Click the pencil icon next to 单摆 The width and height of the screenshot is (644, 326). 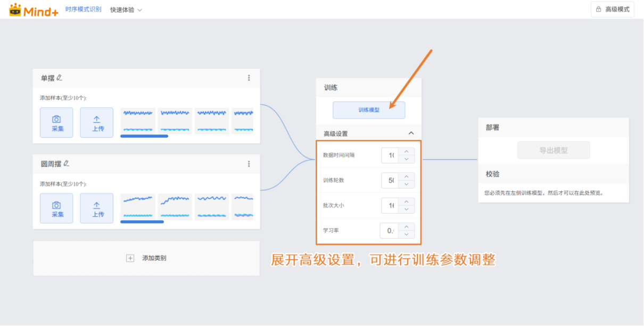coord(60,78)
